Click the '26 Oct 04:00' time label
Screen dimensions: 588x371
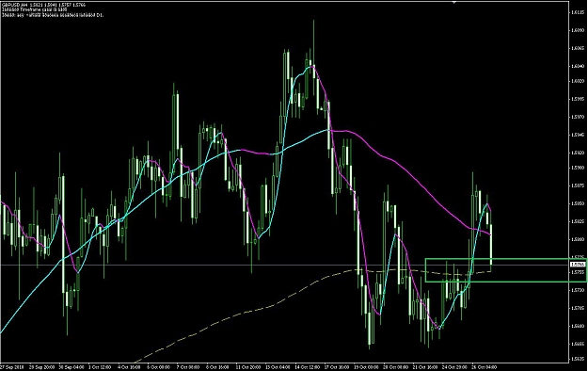(x=485, y=367)
